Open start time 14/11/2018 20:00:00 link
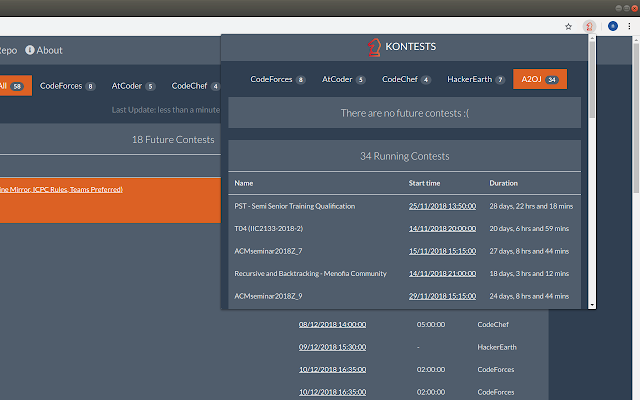 click(x=442, y=229)
